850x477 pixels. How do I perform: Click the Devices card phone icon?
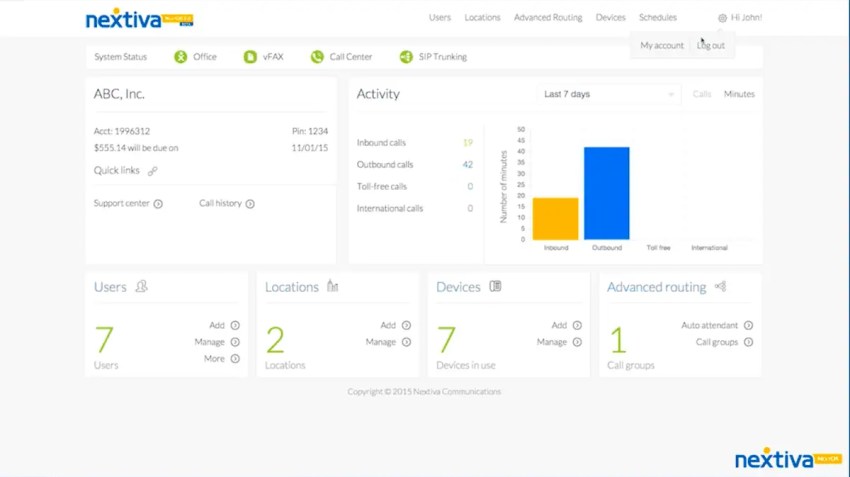495,286
